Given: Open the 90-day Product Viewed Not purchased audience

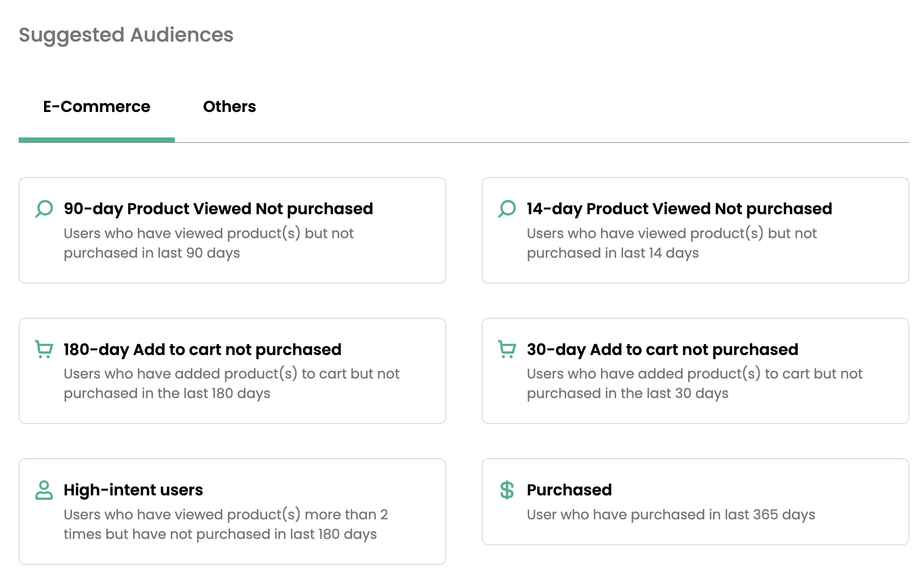Looking at the screenshot, I should 232,230.
